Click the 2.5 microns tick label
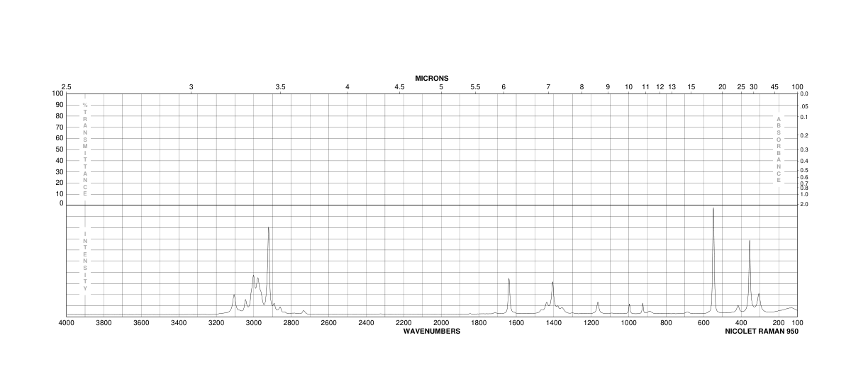The height and width of the screenshot is (374, 868). [67, 87]
